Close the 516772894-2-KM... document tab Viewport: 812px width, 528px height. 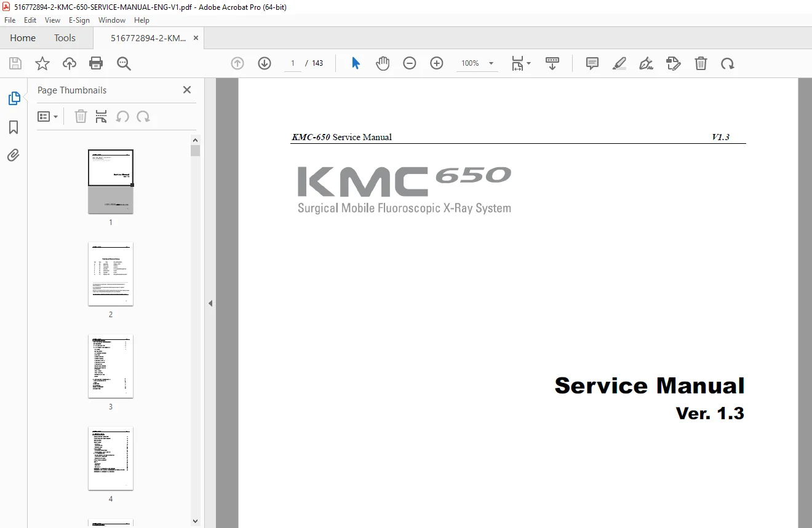pyautogui.click(x=196, y=38)
